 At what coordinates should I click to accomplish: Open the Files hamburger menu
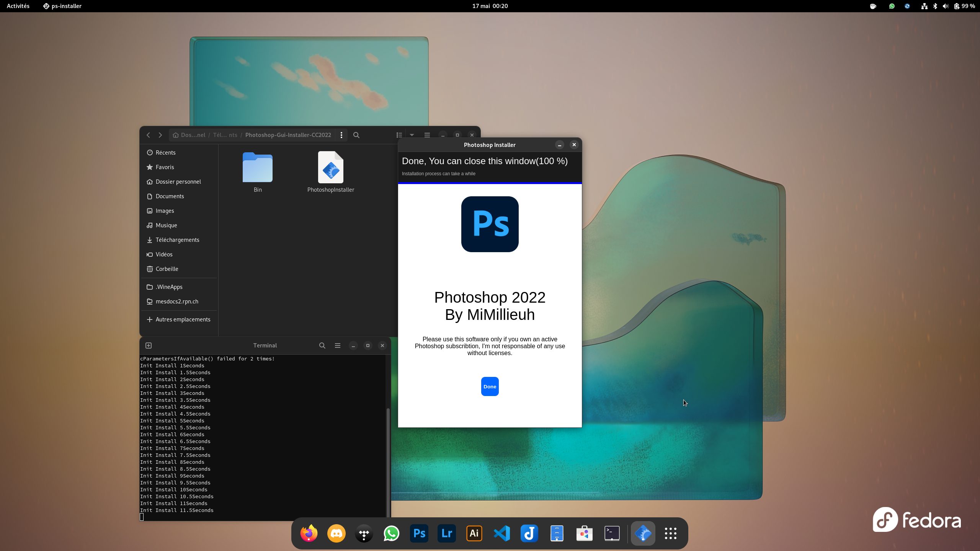427,135
